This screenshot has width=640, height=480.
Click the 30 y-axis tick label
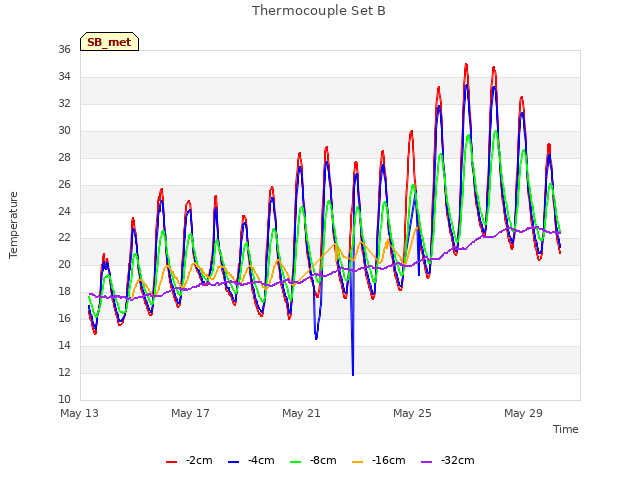click(x=64, y=131)
